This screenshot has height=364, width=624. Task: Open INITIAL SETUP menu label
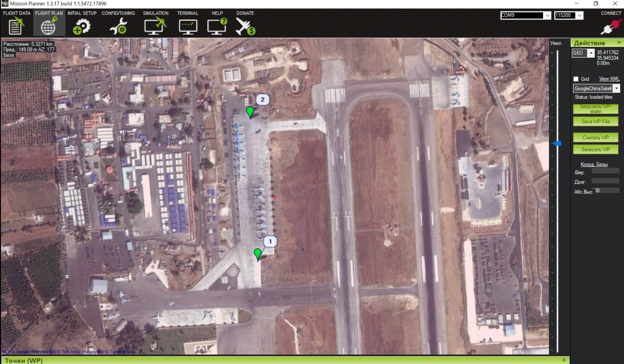point(82,13)
